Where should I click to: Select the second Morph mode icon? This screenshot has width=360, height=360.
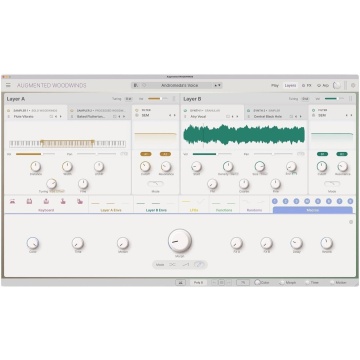186,265
